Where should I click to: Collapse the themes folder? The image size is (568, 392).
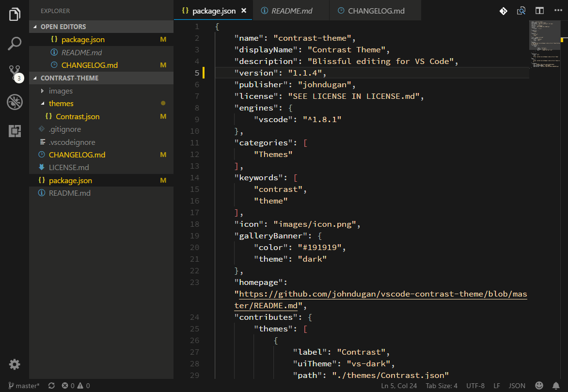(101, 104)
